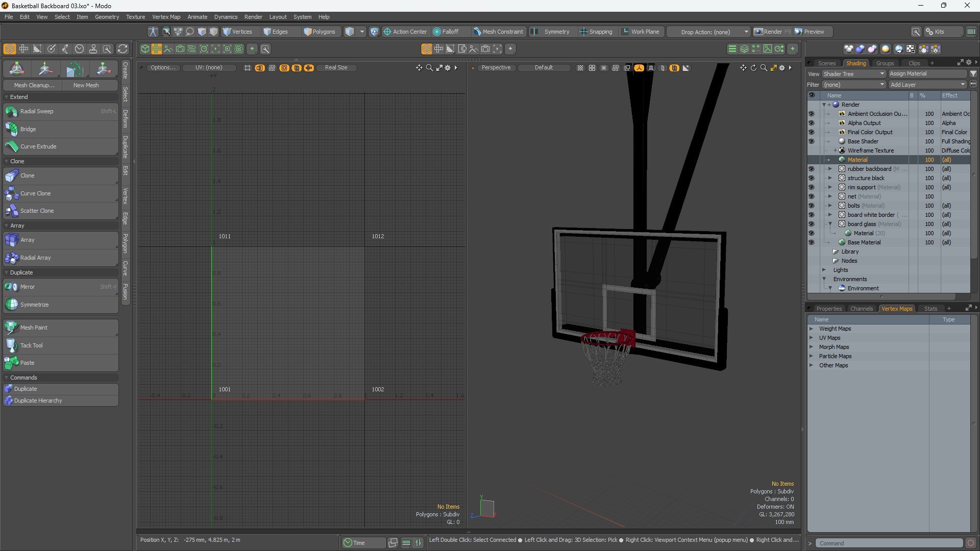Viewport: 980px width, 551px height.
Task: Switch to Polygons selection mode
Action: (x=320, y=32)
